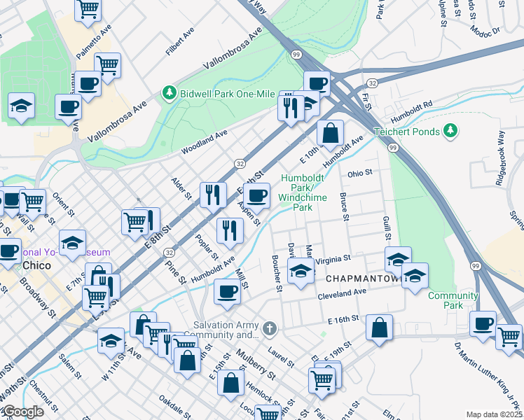Screen dimensions: 524x420
Task: Click the Google logo link
Action: [22, 412]
